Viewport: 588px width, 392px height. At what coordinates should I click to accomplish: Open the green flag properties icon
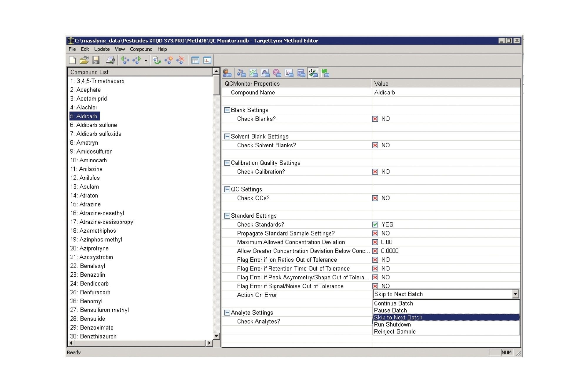tap(325, 73)
